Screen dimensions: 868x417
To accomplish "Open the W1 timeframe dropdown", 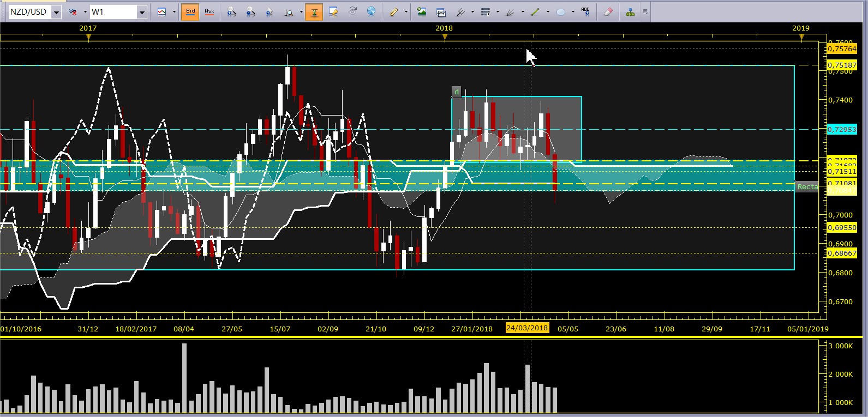I will pyautogui.click(x=142, y=12).
